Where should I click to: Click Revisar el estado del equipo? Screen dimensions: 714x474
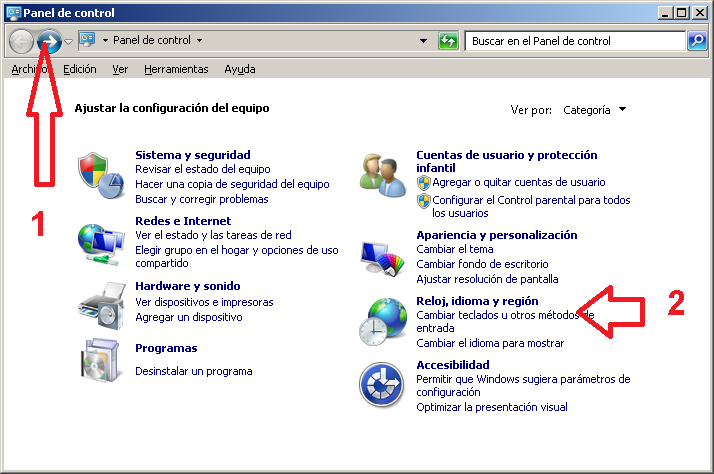click(x=203, y=169)
